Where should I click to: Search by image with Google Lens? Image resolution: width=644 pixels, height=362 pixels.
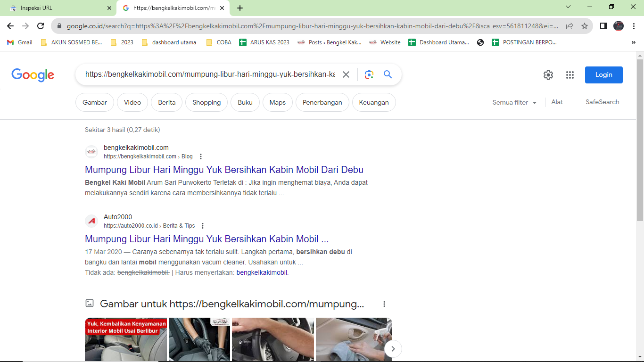tap(369, 74)
